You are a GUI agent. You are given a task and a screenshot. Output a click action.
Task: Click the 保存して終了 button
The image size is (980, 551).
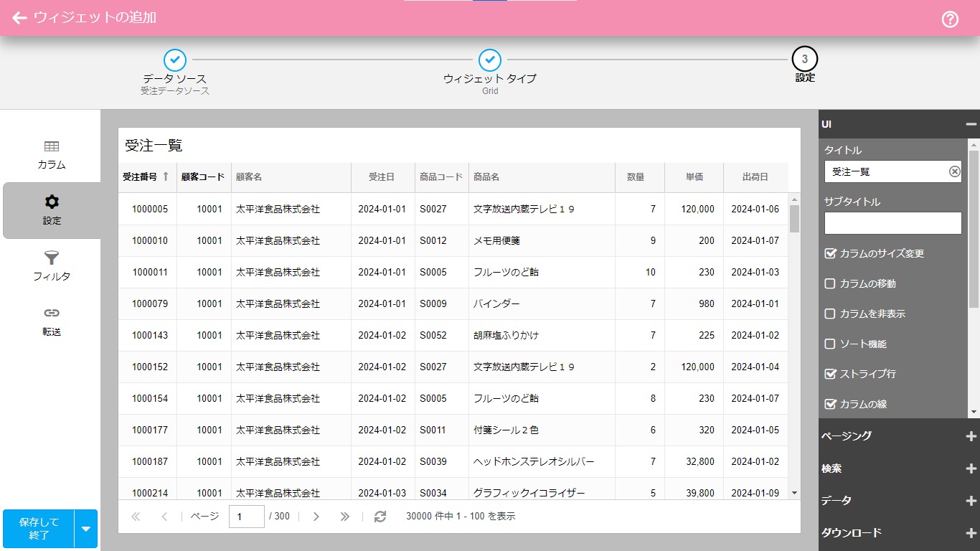(39, 529)
